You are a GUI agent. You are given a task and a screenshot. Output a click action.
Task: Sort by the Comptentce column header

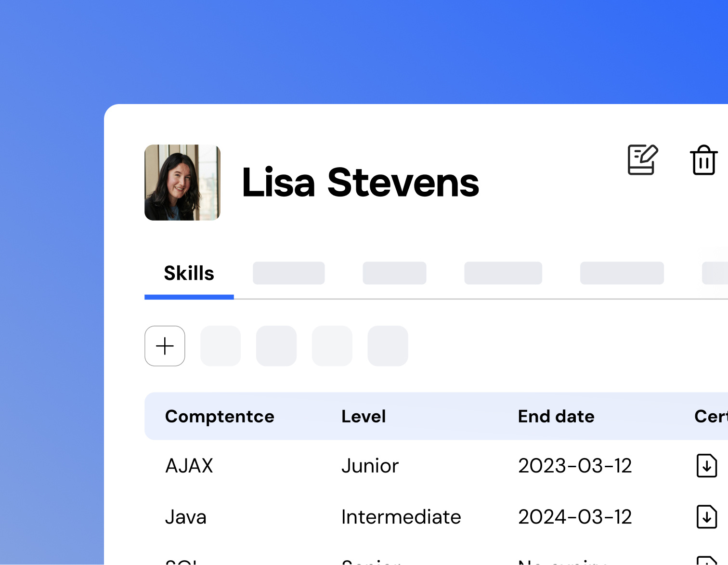coord(220,416)
